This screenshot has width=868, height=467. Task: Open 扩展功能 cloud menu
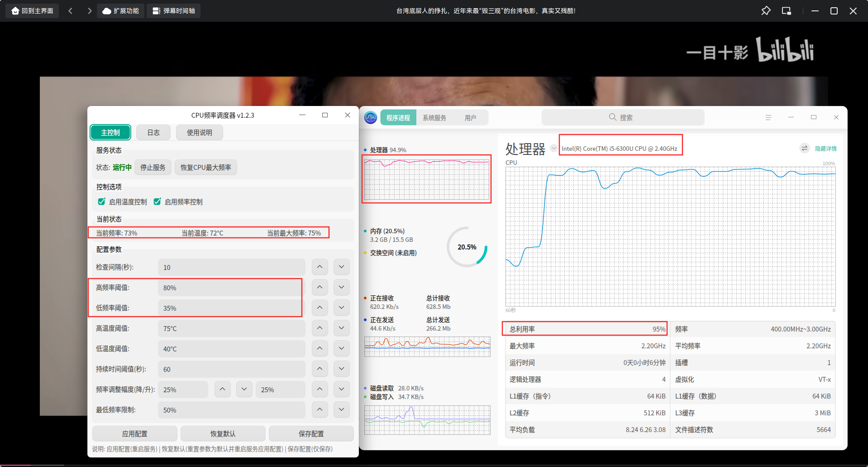click(x=120, y=11)
